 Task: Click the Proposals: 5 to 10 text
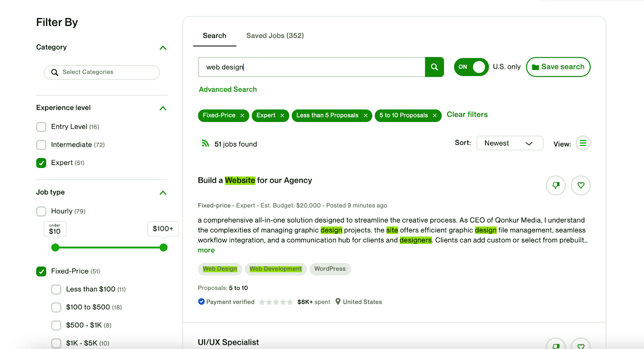tap(223, 288)
